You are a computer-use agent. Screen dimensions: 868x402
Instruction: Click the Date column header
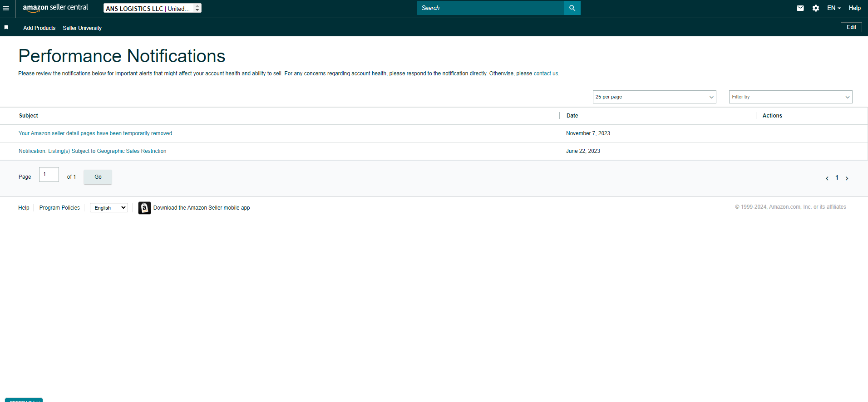pos(572,116)
